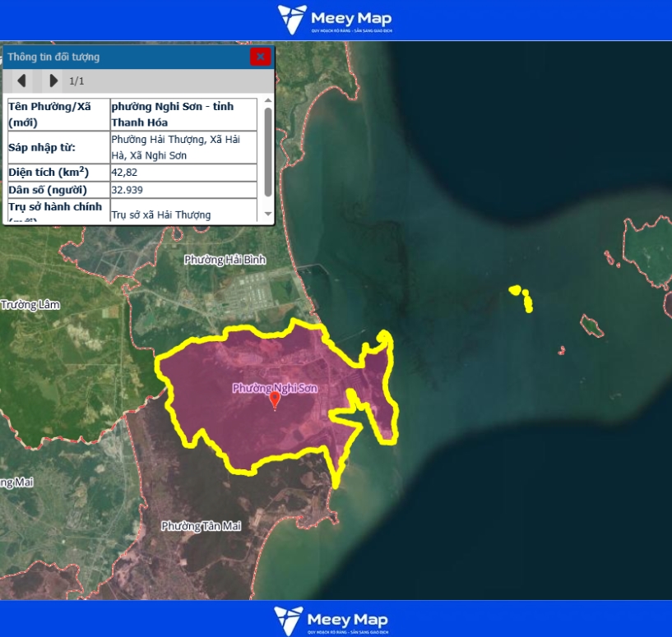Click the red location pin marker
672x637 pixels.
coord(275,401)
